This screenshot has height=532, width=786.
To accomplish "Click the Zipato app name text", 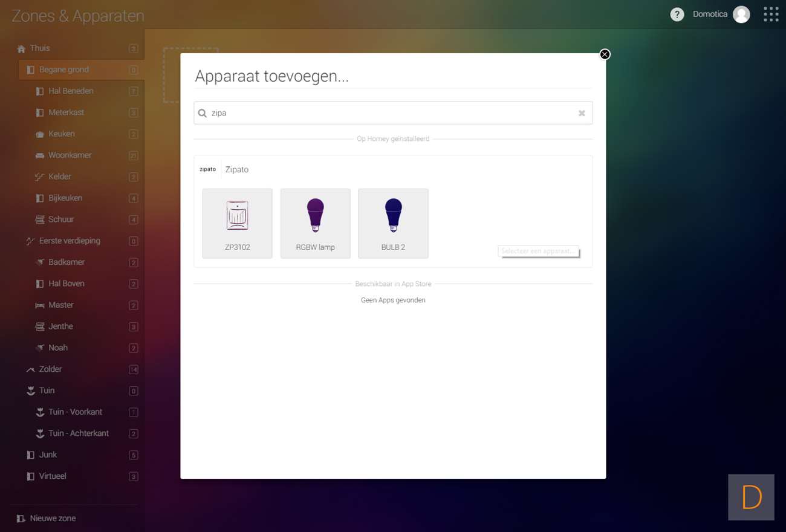I will click(x=237, y=170).
